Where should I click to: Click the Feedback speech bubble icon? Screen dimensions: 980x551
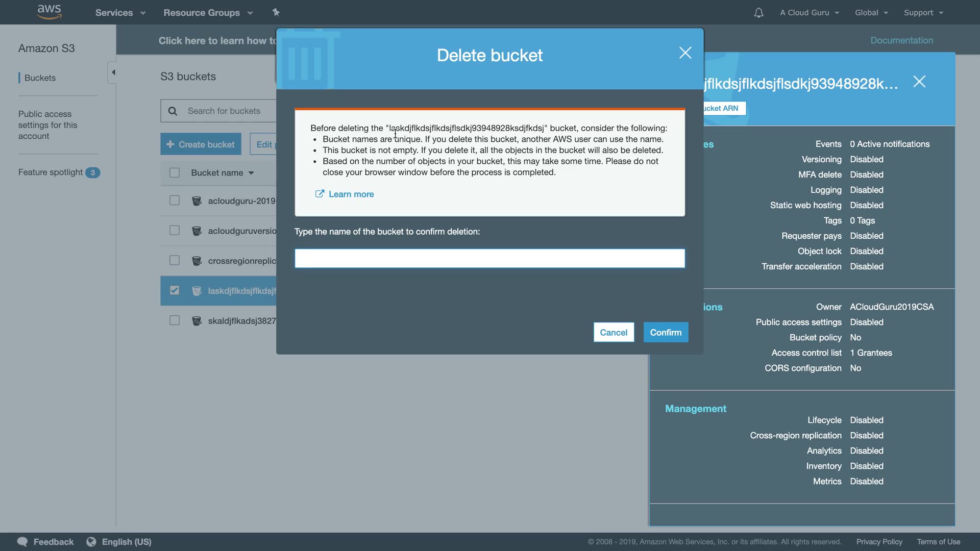[x=22, y=542]
